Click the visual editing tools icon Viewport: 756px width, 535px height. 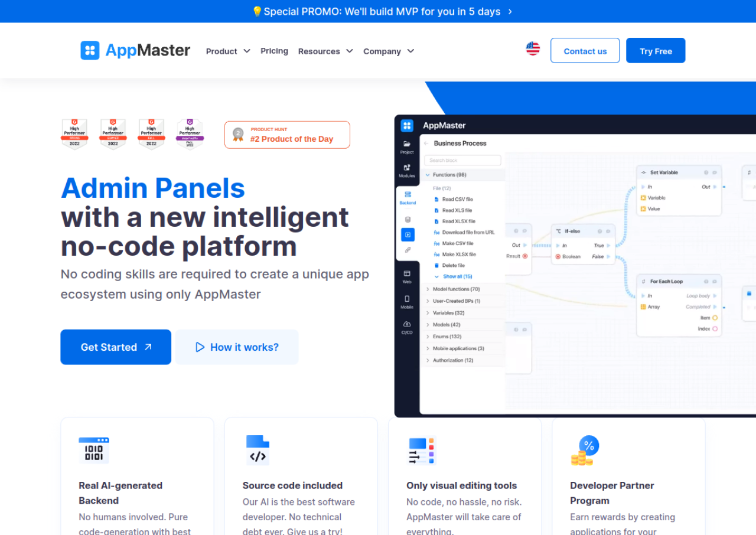tap(422, 451)
